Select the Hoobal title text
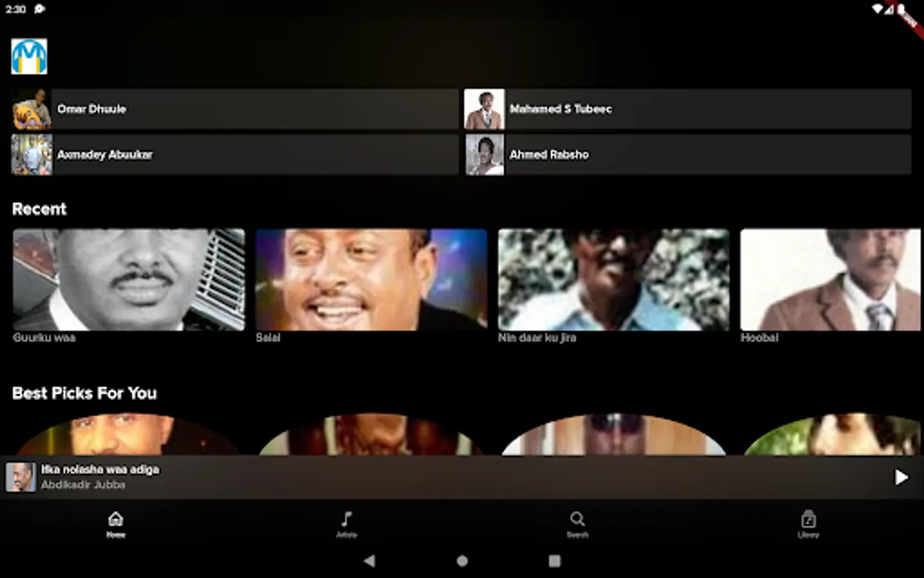Screen dimensions: 924x578 760,338
